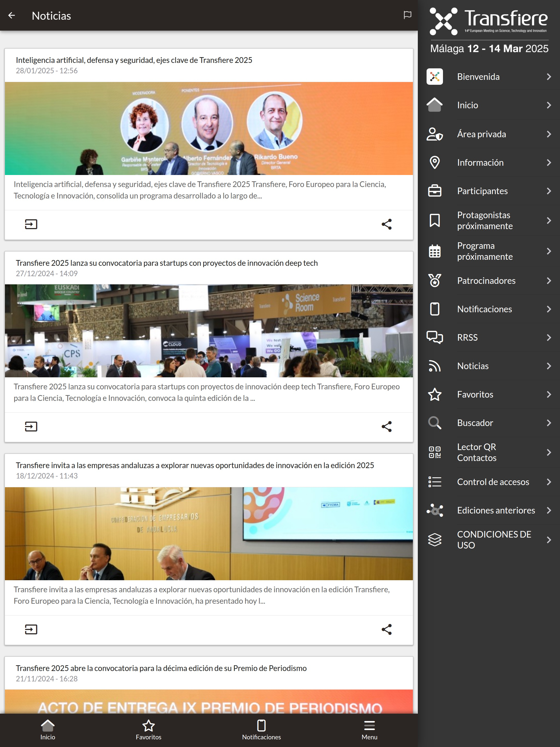
Task: Expand the Área privada chevron
Action: pyautogui.click(x=549, y=134)
